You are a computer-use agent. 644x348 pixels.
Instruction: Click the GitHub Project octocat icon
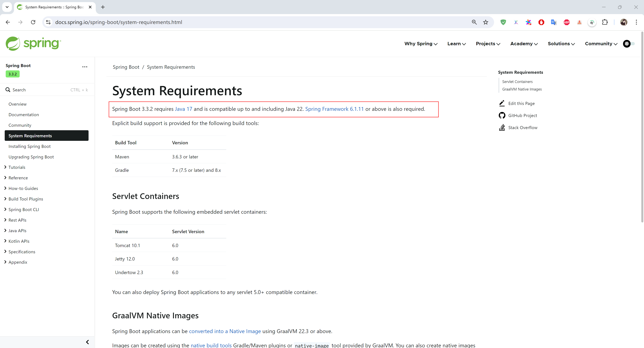click(x=502, y=115)
